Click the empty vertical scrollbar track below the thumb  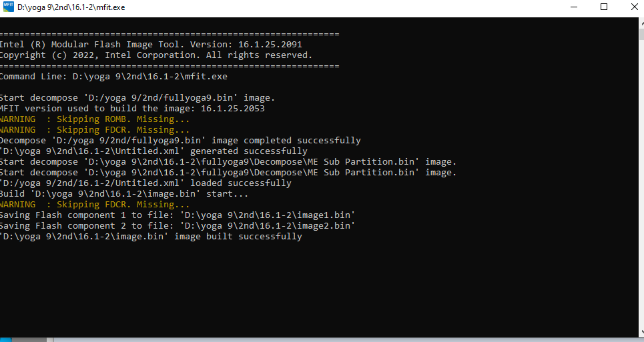[641, 185]
